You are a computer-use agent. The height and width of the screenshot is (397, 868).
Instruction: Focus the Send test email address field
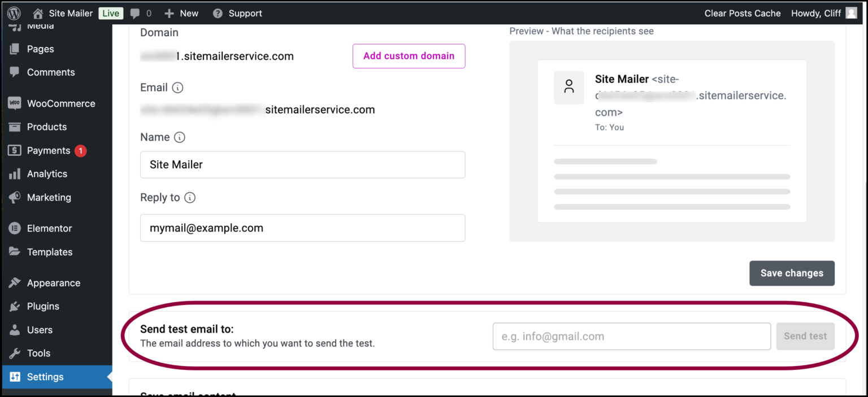tap(631, 337)
